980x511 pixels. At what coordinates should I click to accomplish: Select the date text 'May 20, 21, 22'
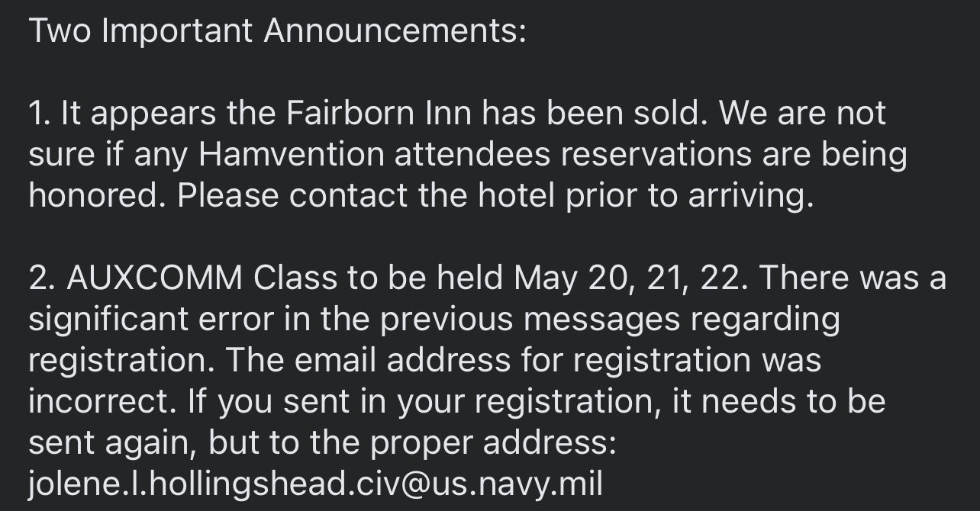click(627, 278)
